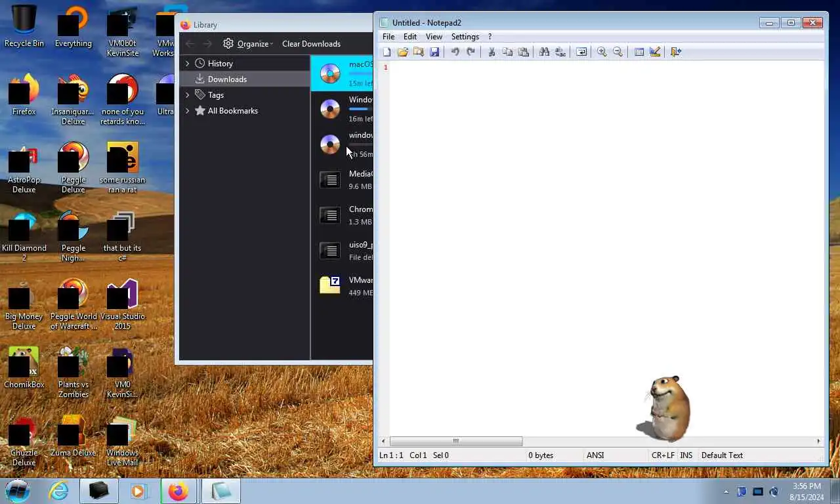Toggle the INS insert mode status entry

(x=686, y=455)
